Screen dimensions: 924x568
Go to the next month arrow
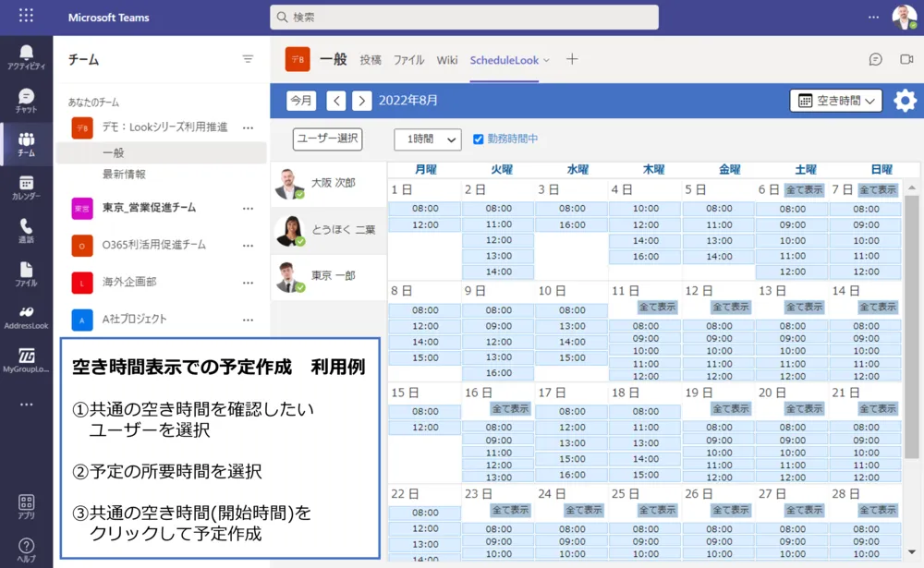362,101
